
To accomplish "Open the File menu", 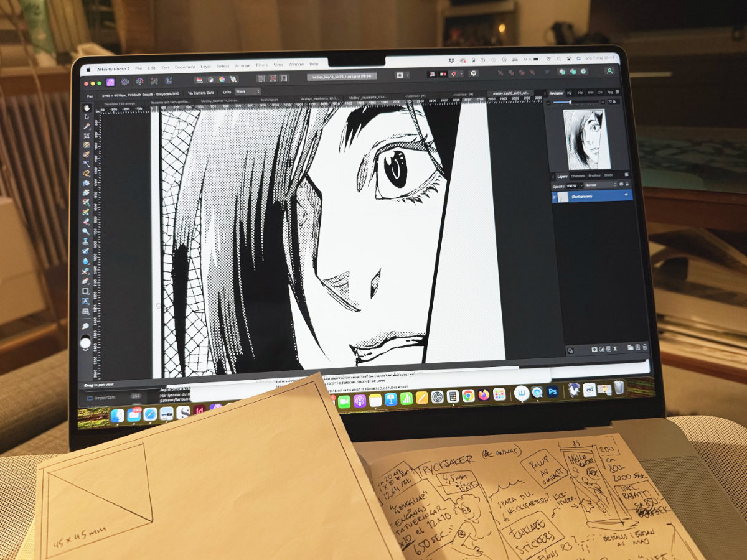I will click(138, 68).
